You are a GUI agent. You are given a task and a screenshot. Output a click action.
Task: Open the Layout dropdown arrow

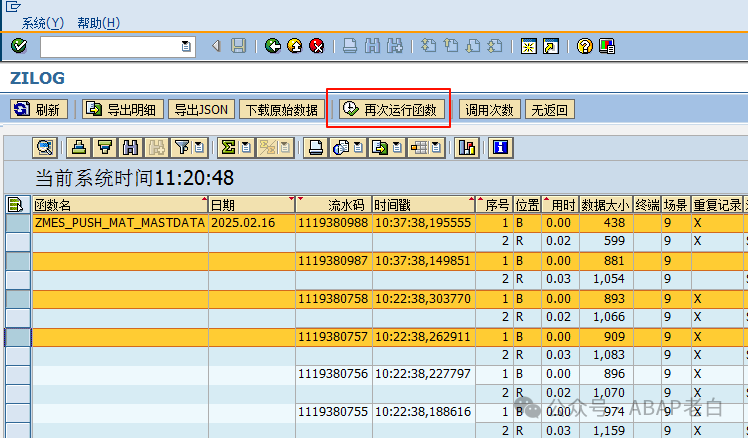436,148
